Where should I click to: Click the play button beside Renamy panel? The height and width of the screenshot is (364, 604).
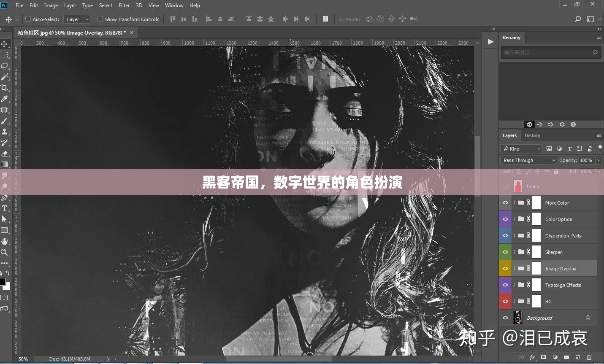[x=490, y=42]
